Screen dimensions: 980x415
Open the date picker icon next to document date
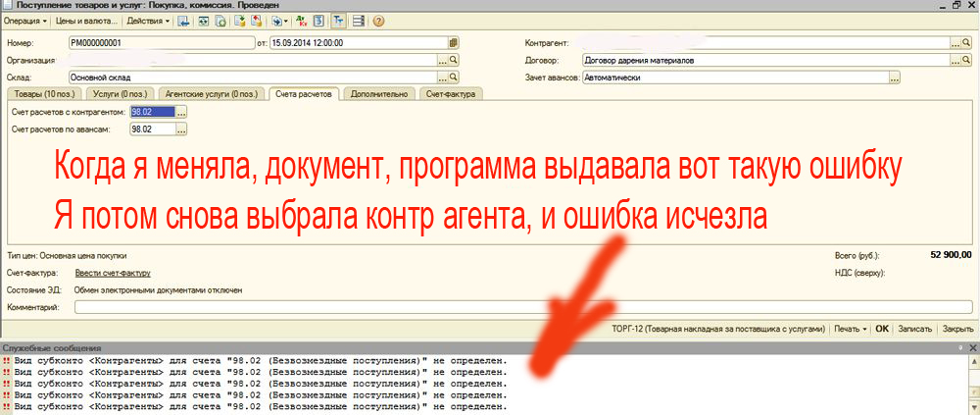[453, 43]
